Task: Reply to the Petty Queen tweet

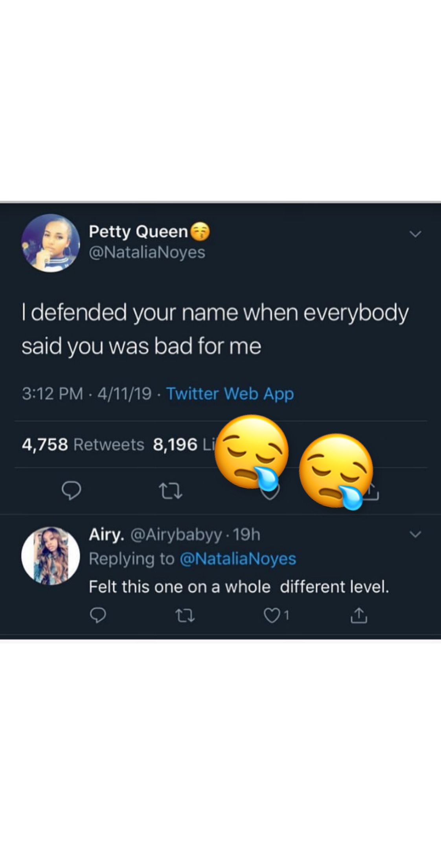Action: pos(72,490)
